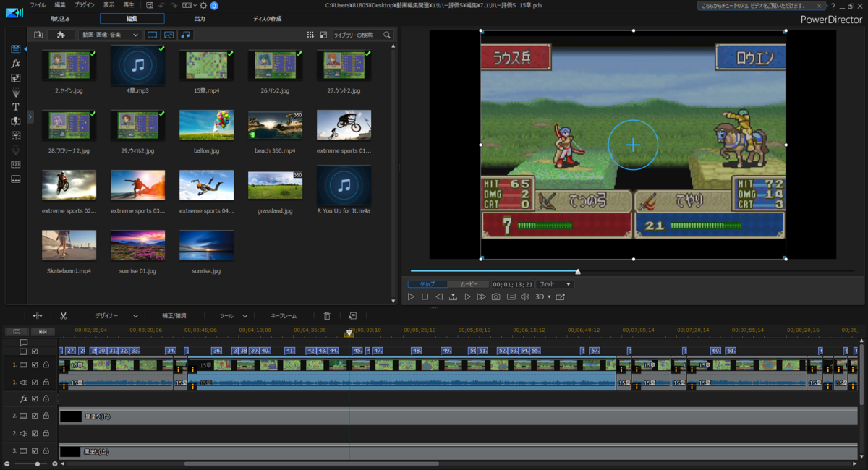Screen dimensions: 868x470
Task: Disable video track 1 checkbox
Action: pos(35,365)
